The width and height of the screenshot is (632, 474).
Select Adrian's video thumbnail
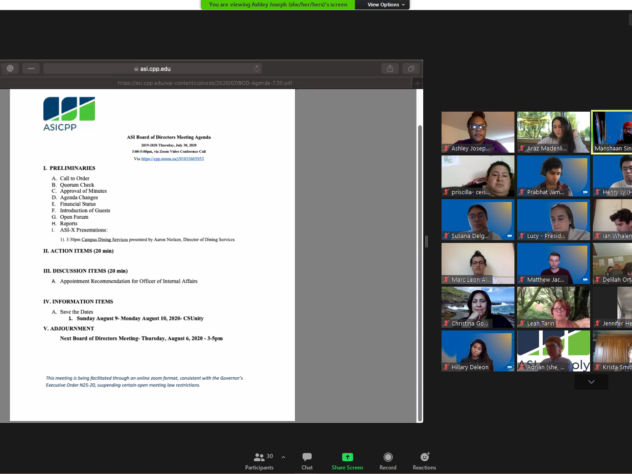553,351
